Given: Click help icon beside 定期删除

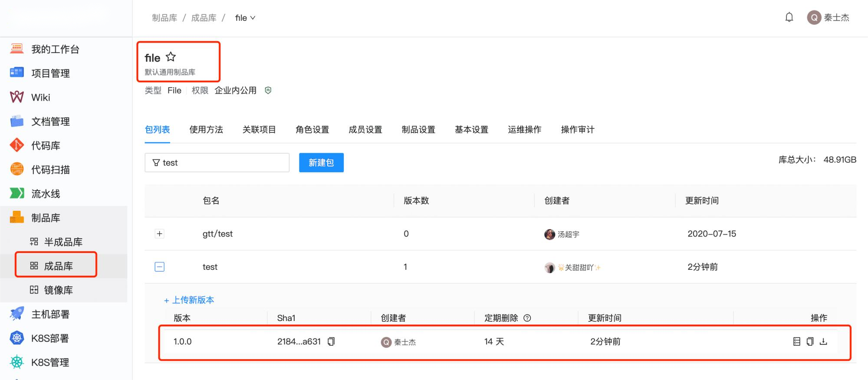Looking at the screenshot, I should pyautogui.click(x=527, y=318).
